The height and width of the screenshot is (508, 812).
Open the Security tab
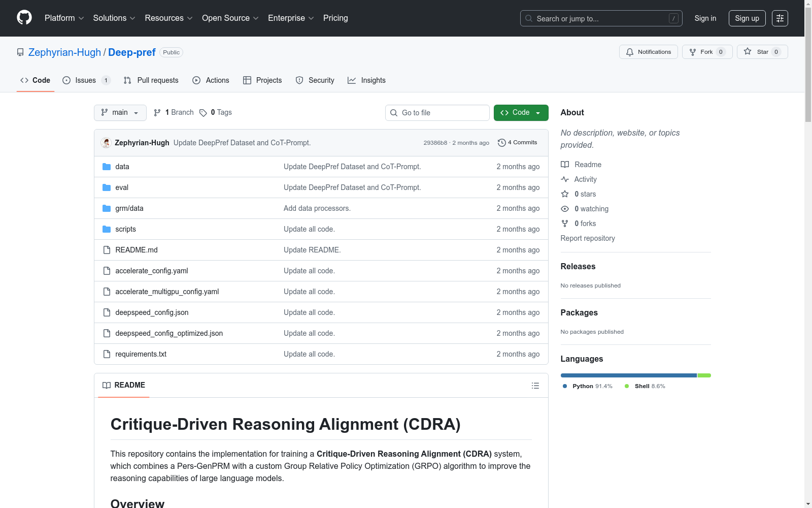[315, 80]
